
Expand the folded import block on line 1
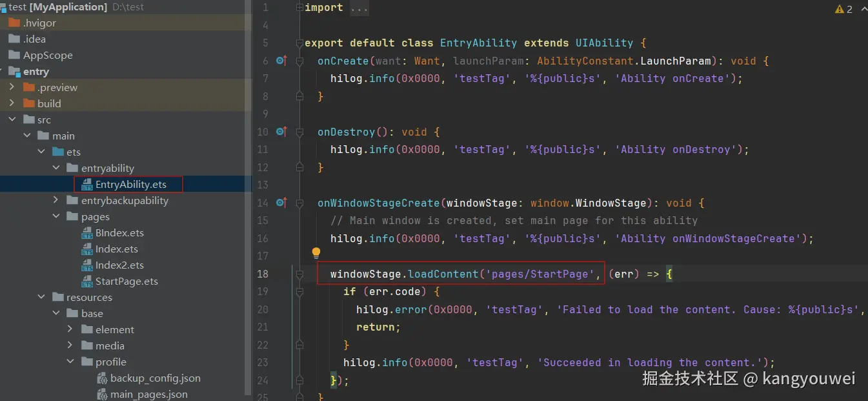coord(299,8)
